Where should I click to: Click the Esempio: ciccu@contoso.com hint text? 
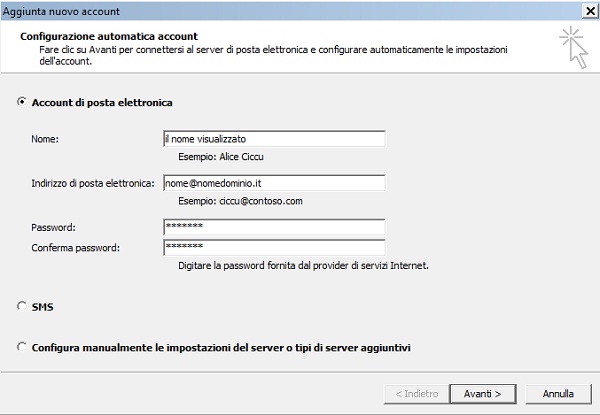240,201
